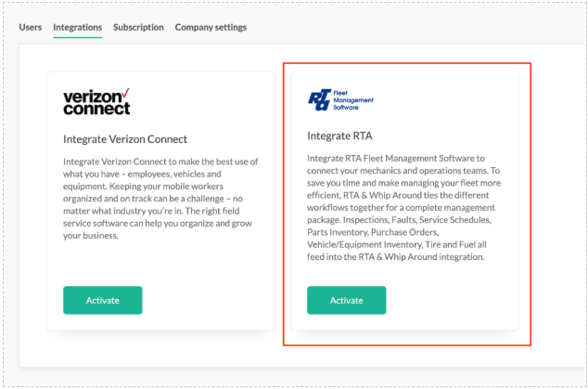The height and width of the screenshot is (389, 588).
Task: Open the Users tab
Action: pos(30,27)
